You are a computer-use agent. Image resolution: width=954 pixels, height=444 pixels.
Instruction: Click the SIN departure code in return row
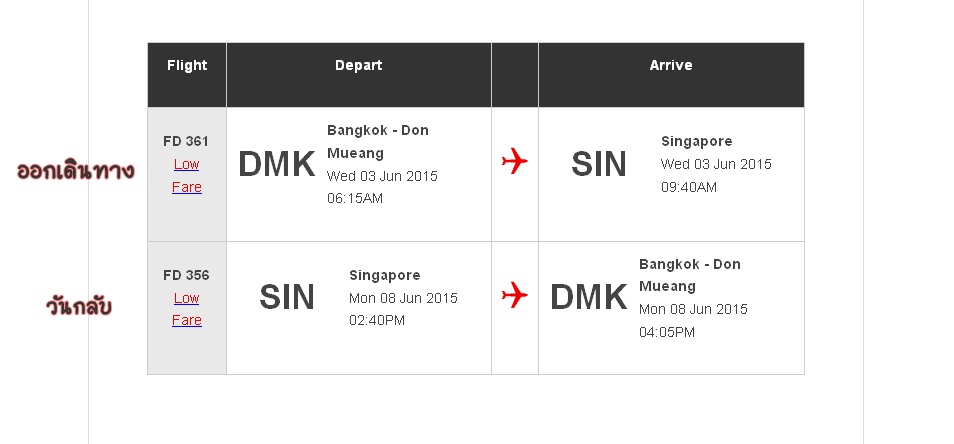[x=287, y=297]
